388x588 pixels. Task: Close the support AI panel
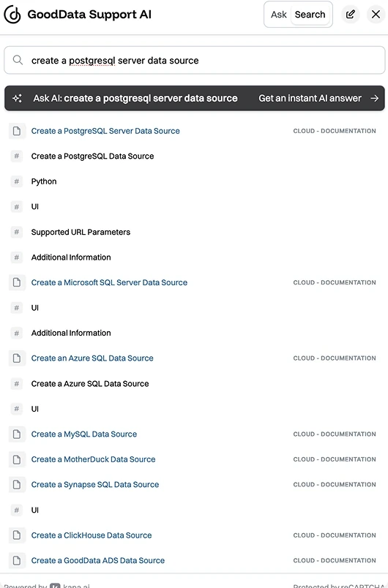(376, 15)
